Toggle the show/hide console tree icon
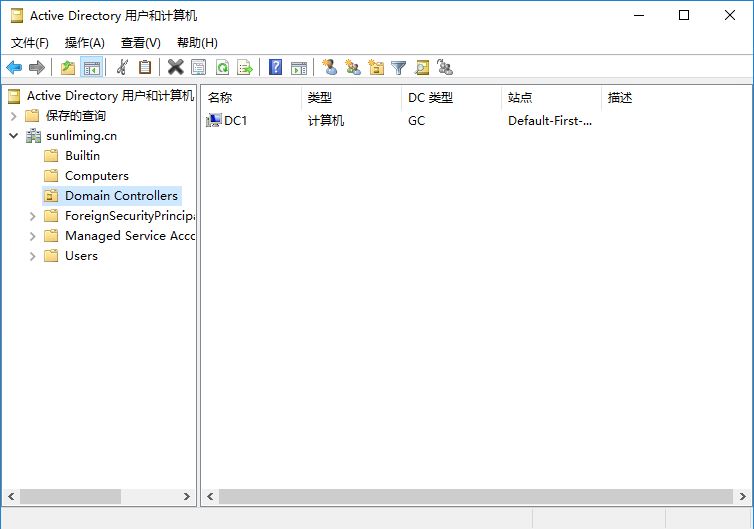The width and height of the screenshot is (754, 529). tap(92, 67)
